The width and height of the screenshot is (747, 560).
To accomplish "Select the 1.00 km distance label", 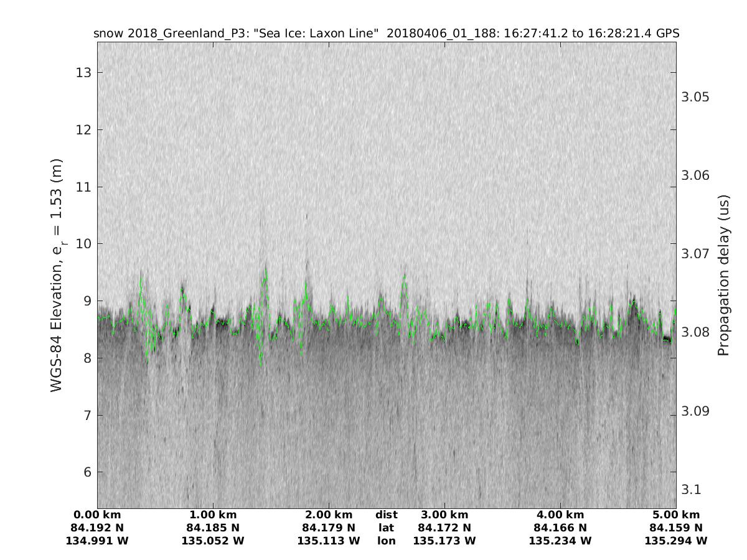I will (x=213, y=515).
